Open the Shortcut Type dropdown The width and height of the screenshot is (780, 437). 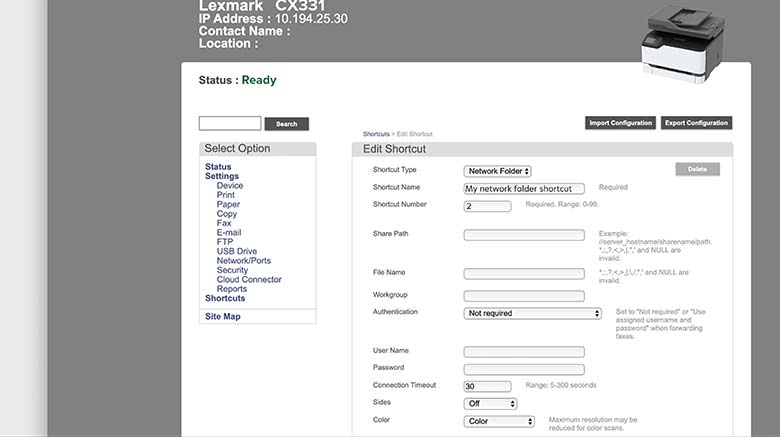(x=498, y=172)
